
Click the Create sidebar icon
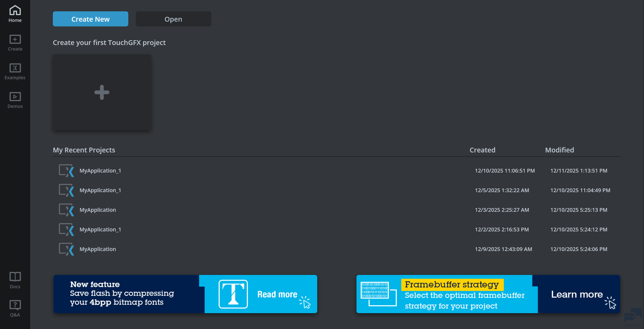[15, 39]
